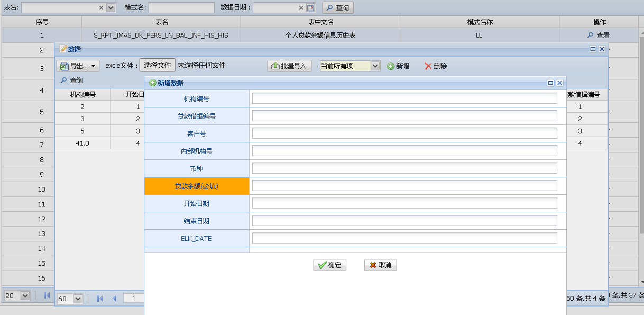Click into the 机构编号 input field
The width and height of the screenshot is (644, 315).
click(x=404, y=98)
